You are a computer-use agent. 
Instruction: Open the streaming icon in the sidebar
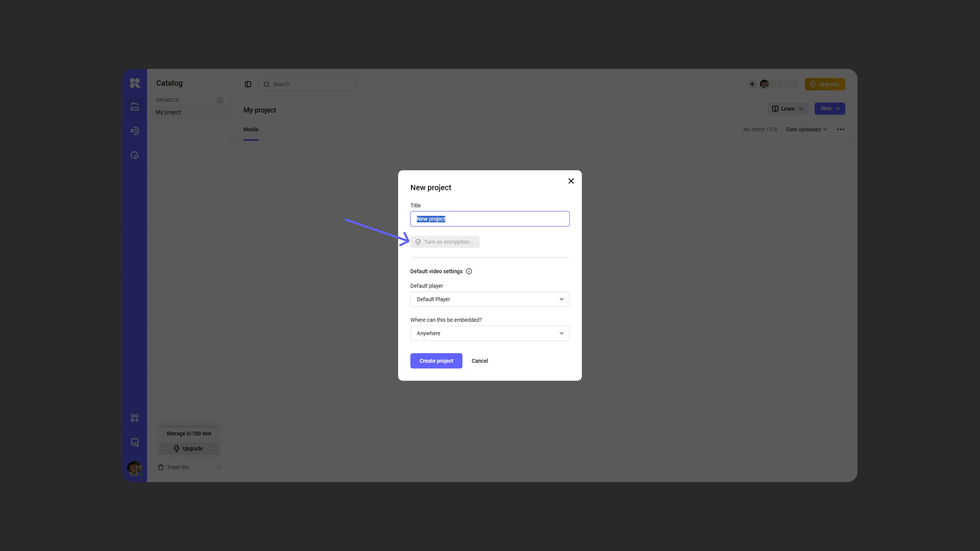135,131
